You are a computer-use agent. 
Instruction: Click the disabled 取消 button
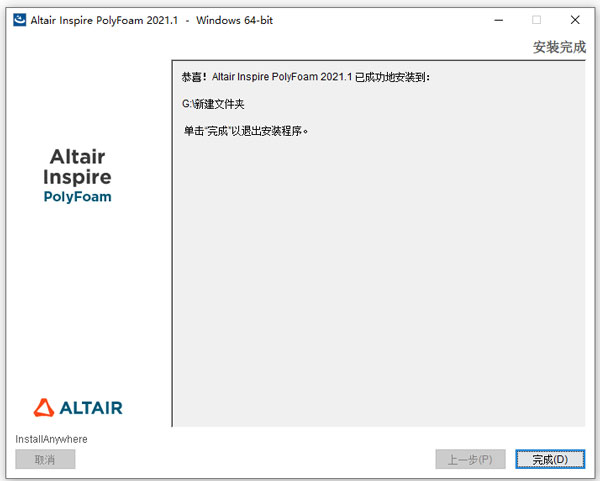click(45, 459)
